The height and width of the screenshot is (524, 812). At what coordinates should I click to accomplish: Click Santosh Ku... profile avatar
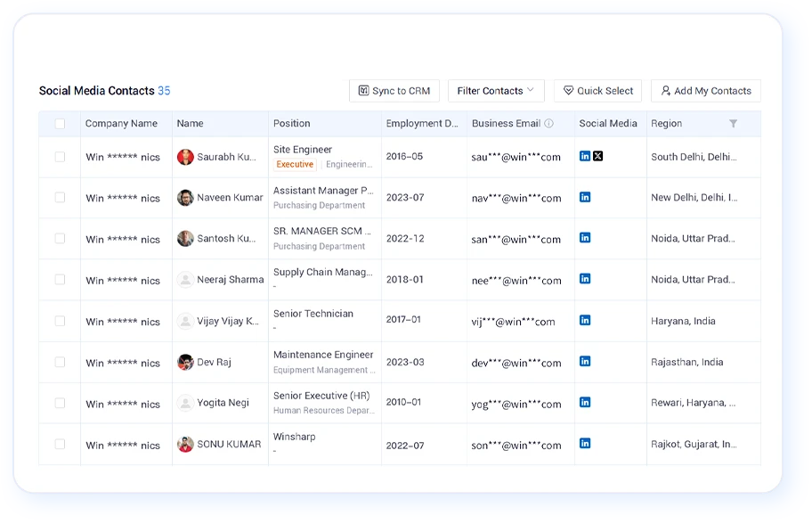(x=185, y=239)
